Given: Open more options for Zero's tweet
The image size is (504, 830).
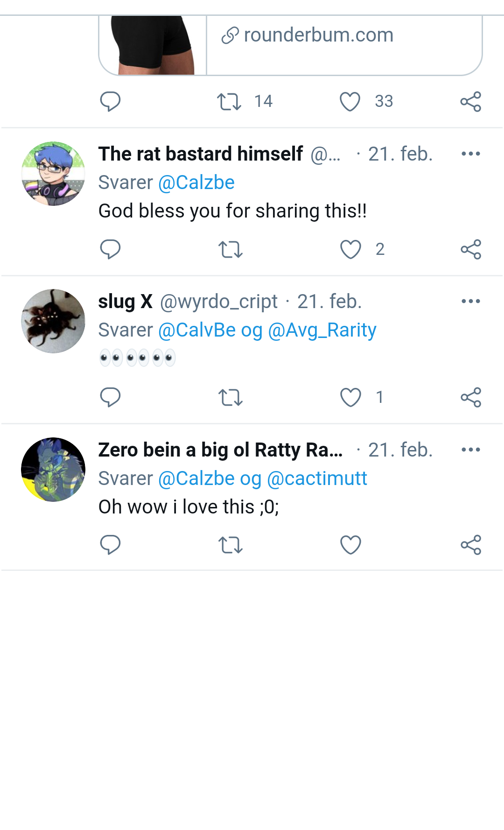Looking at the screenshot, I should (470, 450).
